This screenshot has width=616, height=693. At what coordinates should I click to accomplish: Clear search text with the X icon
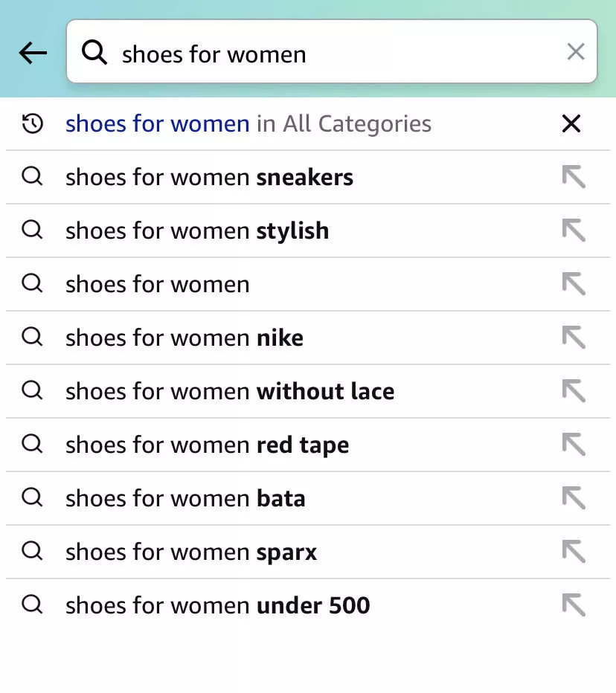pos(576,51)
